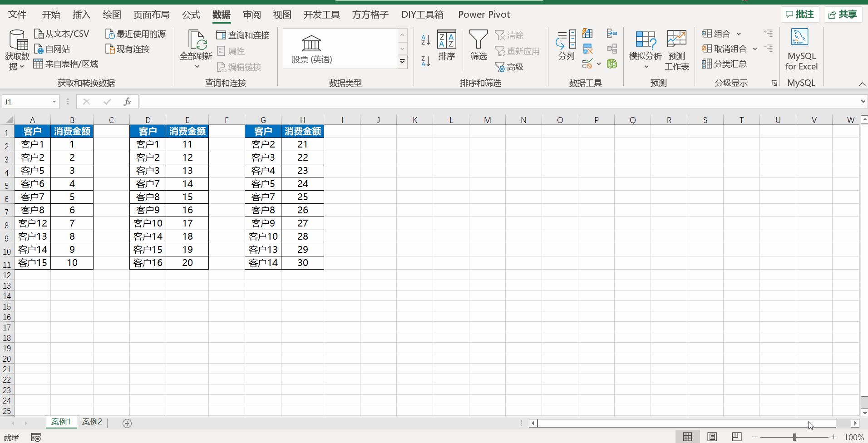This screenshot has width=868, height=443.
Task: Launch MySQL for Excel
Action: pos(801,49)
